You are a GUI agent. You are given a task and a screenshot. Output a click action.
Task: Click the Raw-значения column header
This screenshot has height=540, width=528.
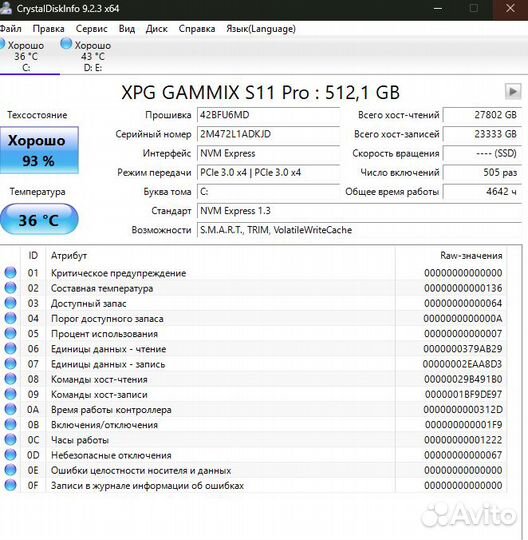pyautogui.click(x=471, y=256)
